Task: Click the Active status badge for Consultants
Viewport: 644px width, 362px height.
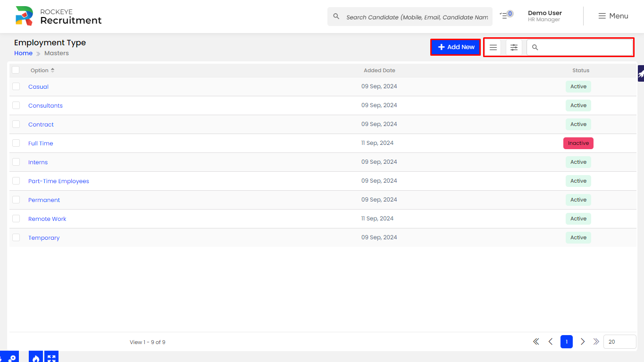Action: click(578, 105)
